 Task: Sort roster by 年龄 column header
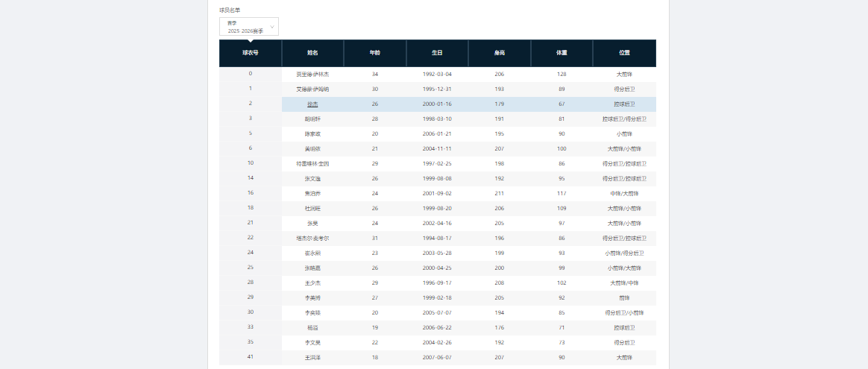(374, 53)
